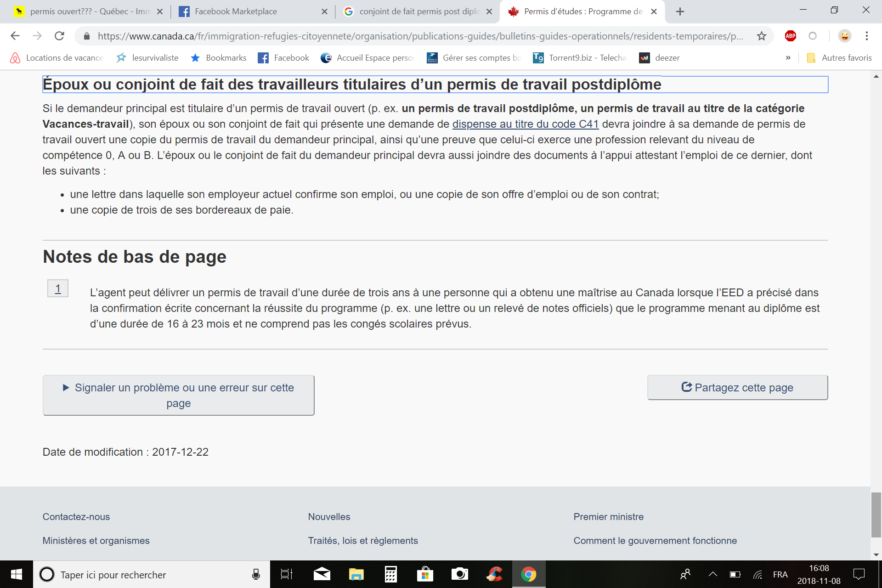Open the Action Center notification icon
The height and width of the screenshot is (588, 882).
pyautogui.click(x=859, y=575)
